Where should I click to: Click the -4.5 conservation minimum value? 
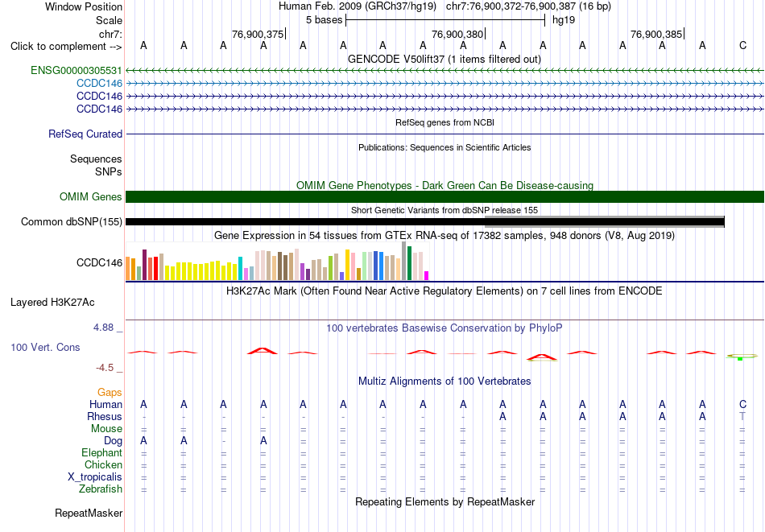tap(105, 368)
